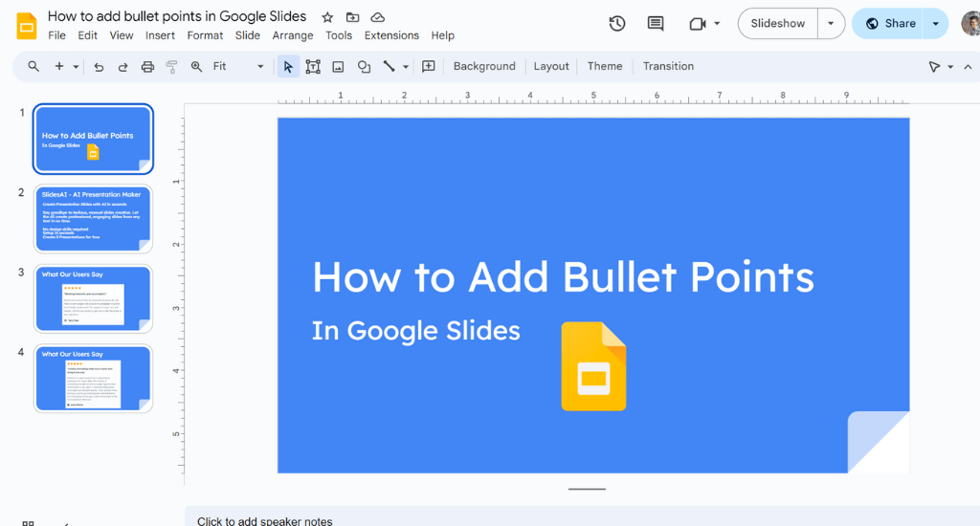Collapse the menus with up chevron

(968, 67)
